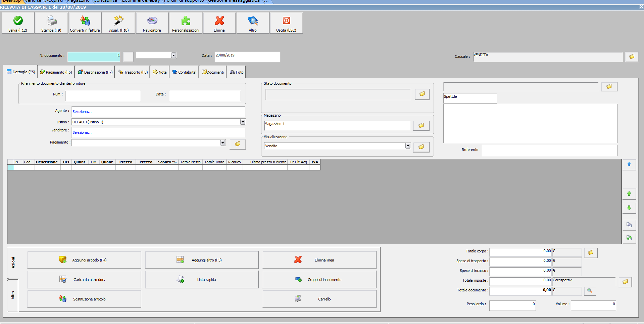Click the duplicate pages icon beside grid

click(629, 225)
